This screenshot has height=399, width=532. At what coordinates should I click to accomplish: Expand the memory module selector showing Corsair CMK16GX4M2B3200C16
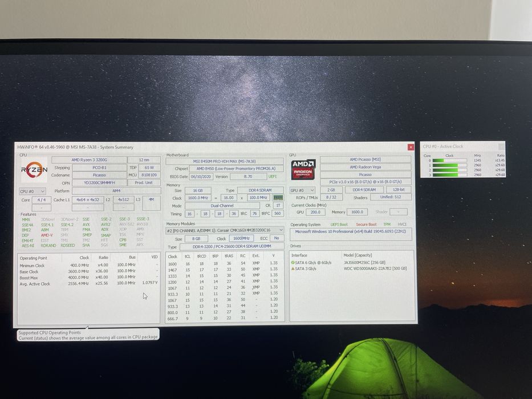(225, 230)
